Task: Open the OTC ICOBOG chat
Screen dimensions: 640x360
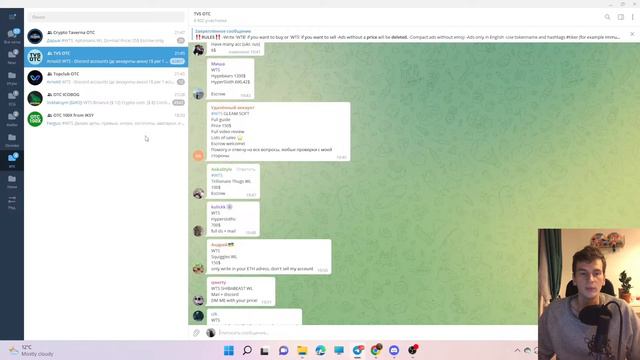Action: click(106, 98)
